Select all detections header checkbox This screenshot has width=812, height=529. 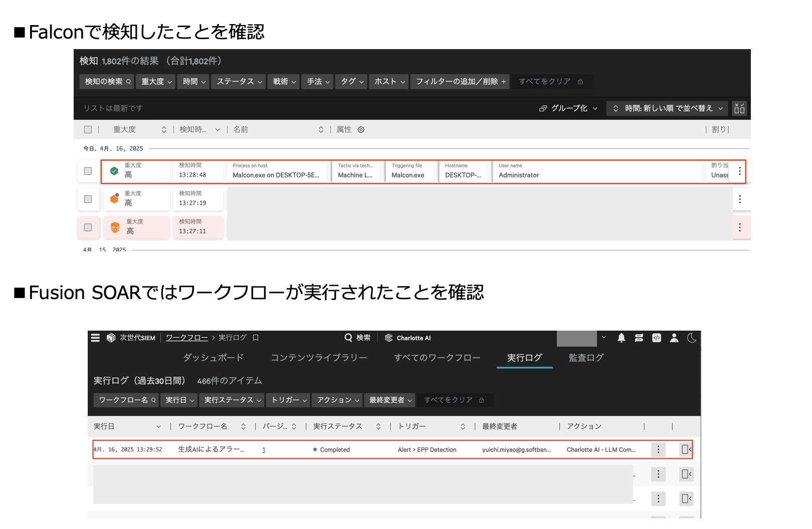pos(88,130)
